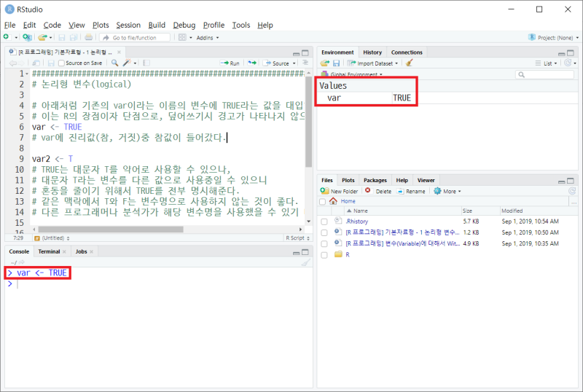Screen dimensions: 583x392
Task: Open the Import Dataset dropdown
Action: (x=373, y=63)
